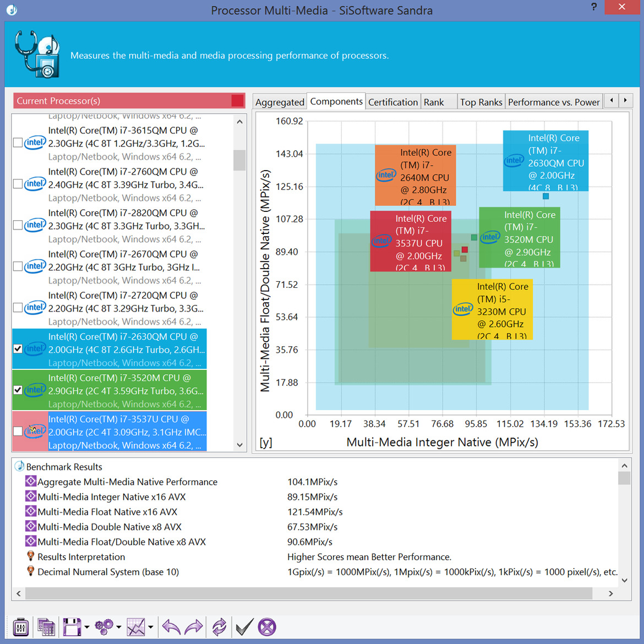This screenshot has width=644, height=644.
Task: Click the red i7-3537U data point marker
Action: (465, 250)
